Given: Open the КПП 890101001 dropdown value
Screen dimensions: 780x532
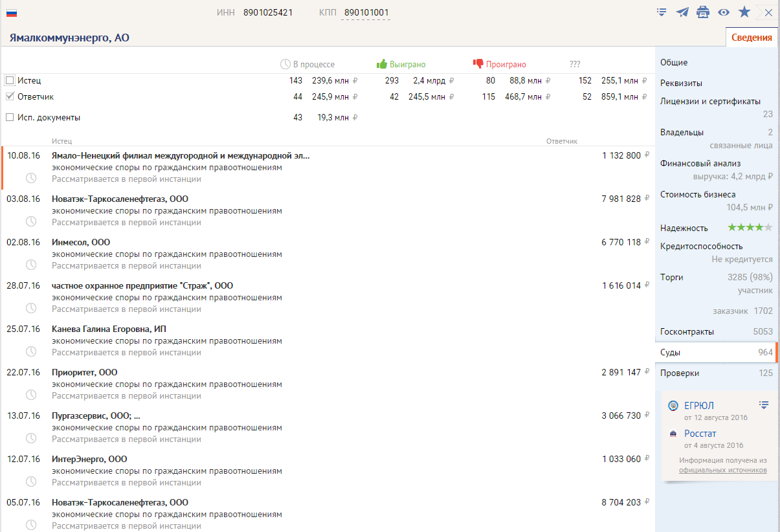Looking at the screenshot, I should point(366,13).
